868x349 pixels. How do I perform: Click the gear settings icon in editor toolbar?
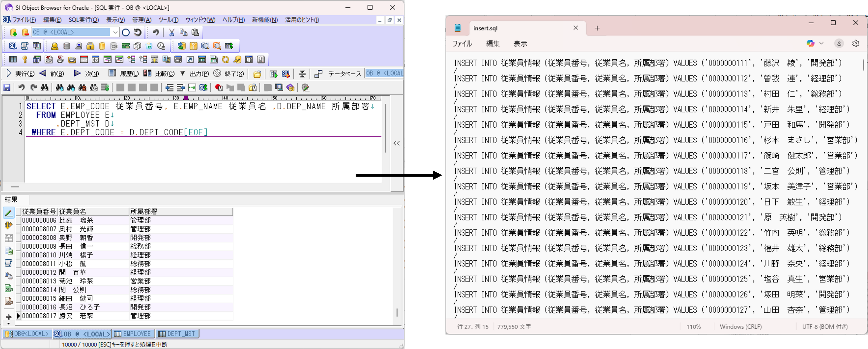pyautogui.click(x=305, y=88)
